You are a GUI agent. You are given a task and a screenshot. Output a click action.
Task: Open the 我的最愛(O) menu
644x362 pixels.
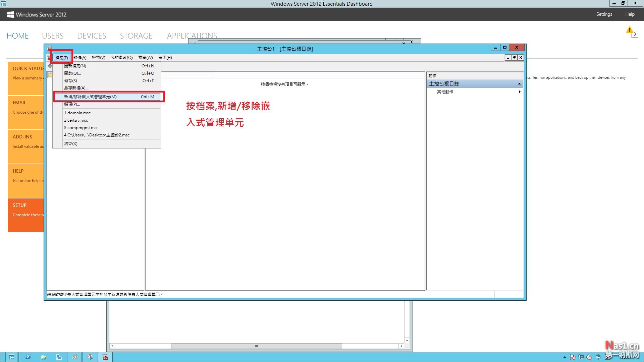[122, 58]
